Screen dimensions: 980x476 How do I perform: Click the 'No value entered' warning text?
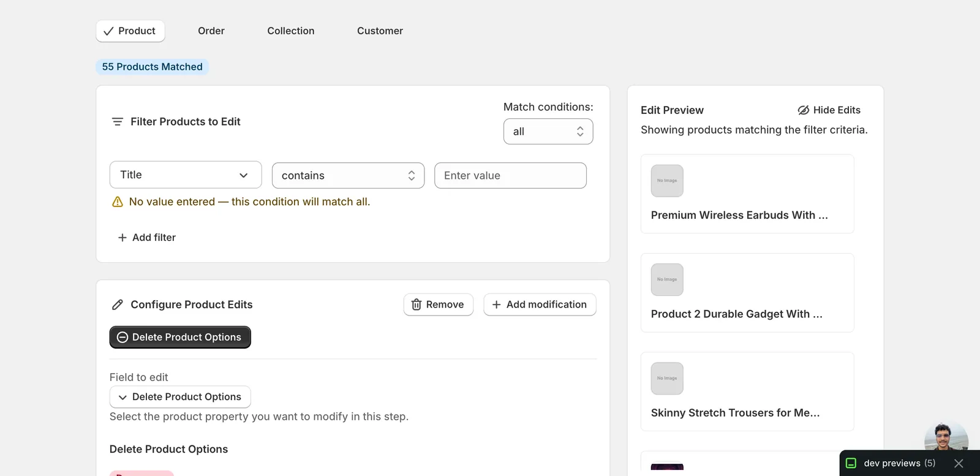pos(249,202)
